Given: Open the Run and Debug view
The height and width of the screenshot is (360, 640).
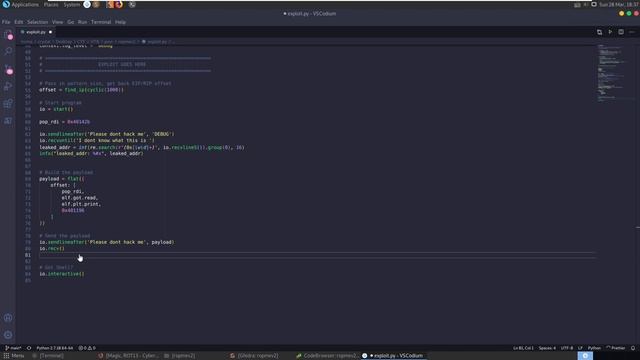Looking at the screenshot, I should click(8, 86).
